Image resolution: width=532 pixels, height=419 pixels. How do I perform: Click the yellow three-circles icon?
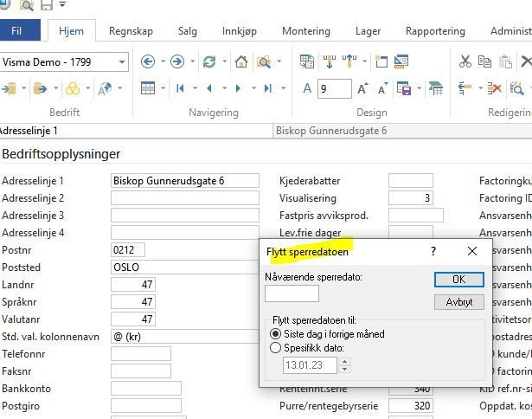click(73, 88)
